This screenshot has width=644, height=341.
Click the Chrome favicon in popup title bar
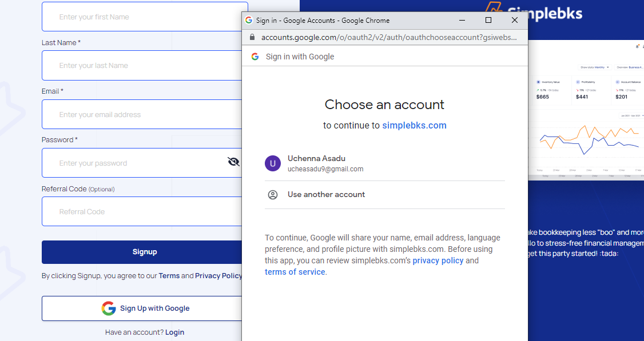click(249, 20)
